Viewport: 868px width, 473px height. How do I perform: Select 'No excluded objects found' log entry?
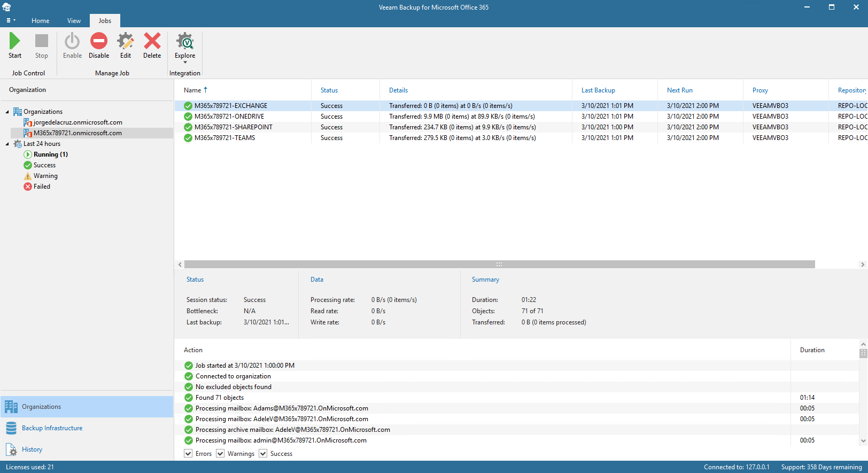point(516,387)
